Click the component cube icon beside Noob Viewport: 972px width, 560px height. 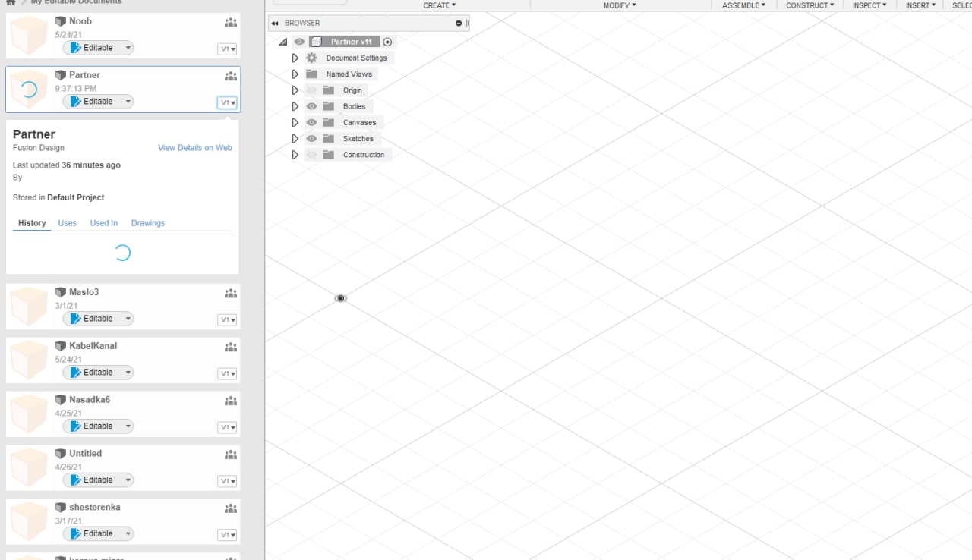pyautogui.click(x=61, y=21)
